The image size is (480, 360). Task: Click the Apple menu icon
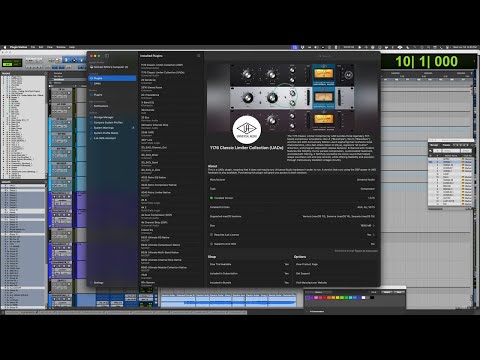pyautogui.click(x=5, y=47)
